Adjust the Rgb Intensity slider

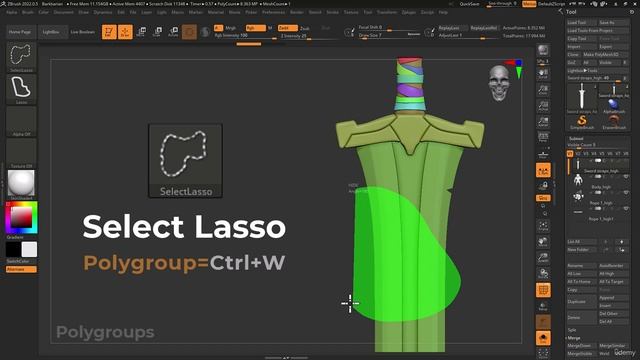click(245, 36)
